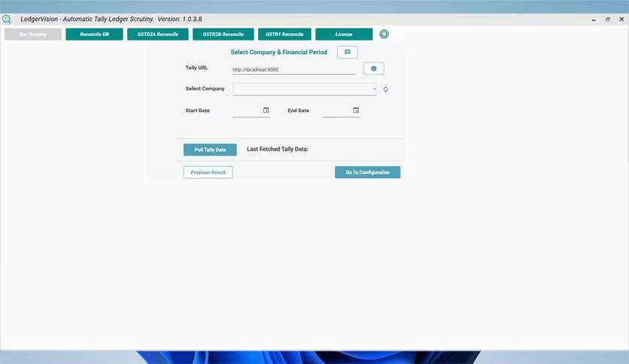The height and width of the screenshot is (364, 629).
Task: Click the Tally URL input field
Action: click(293, 69)
